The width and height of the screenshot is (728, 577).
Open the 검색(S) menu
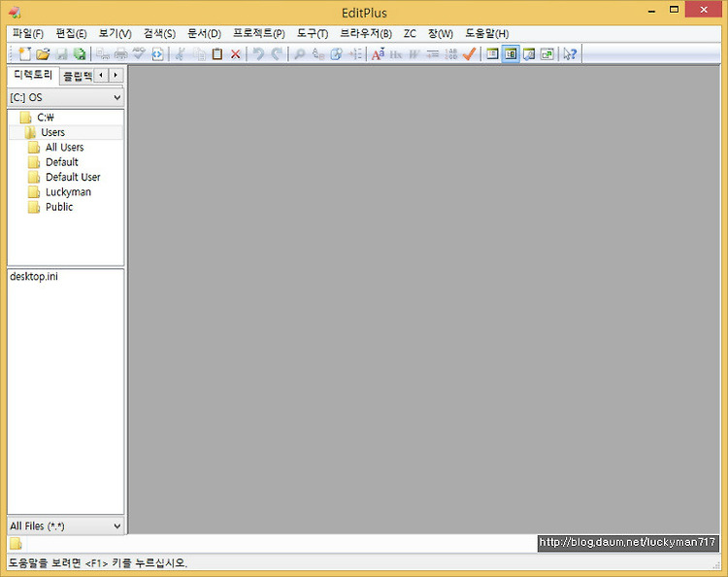coord(159,33)
